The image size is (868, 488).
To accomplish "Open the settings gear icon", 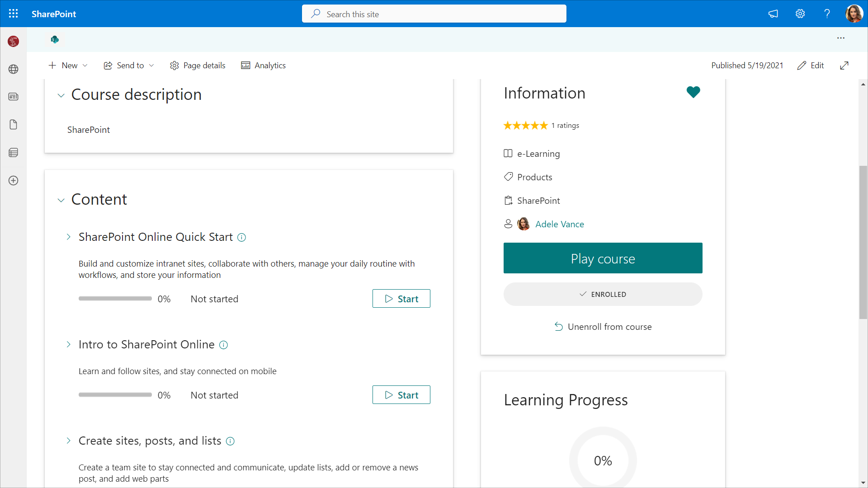I will tap(800, 14).
